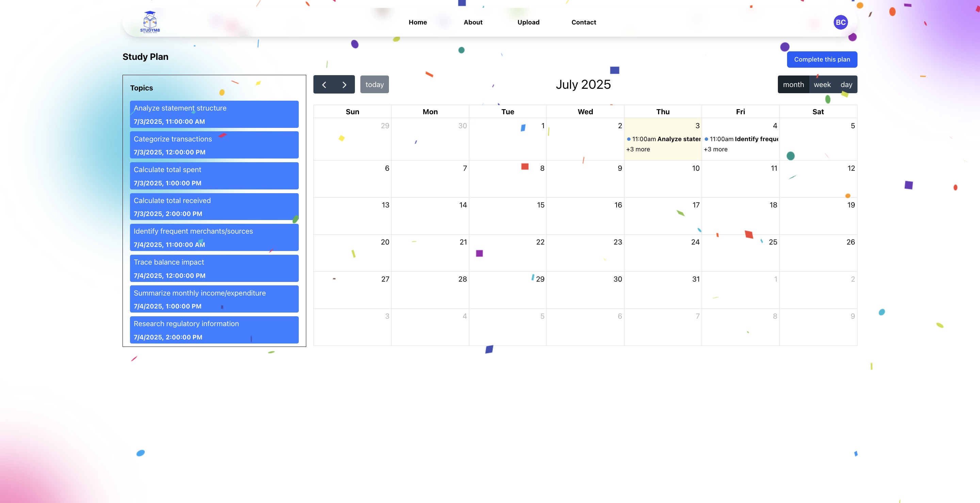Click the Mon column header

[x=430, y=112]
